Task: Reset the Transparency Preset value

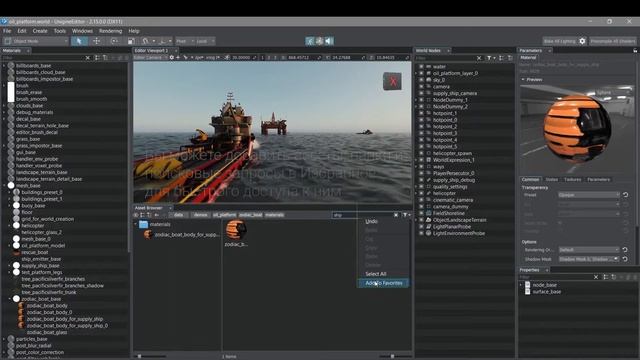Action: click(x=625, y=195)
